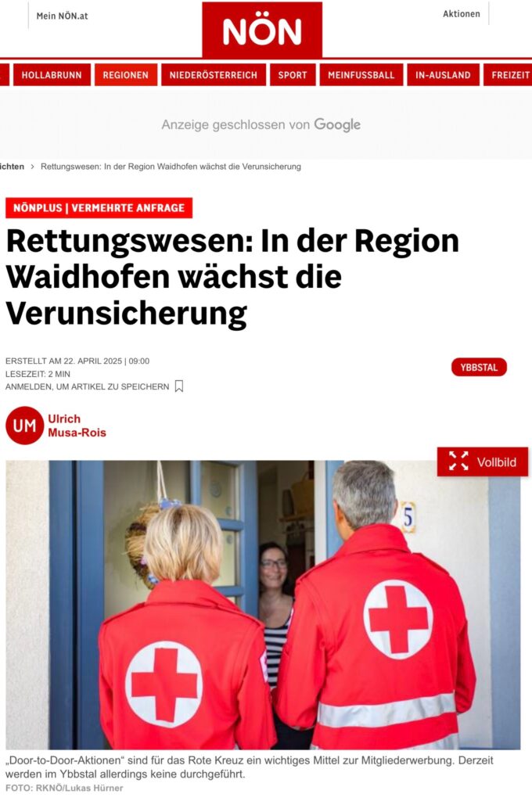Click the bookmark icon to save article
The height and width of the screenshot is (801, 532).
point(179,386)
